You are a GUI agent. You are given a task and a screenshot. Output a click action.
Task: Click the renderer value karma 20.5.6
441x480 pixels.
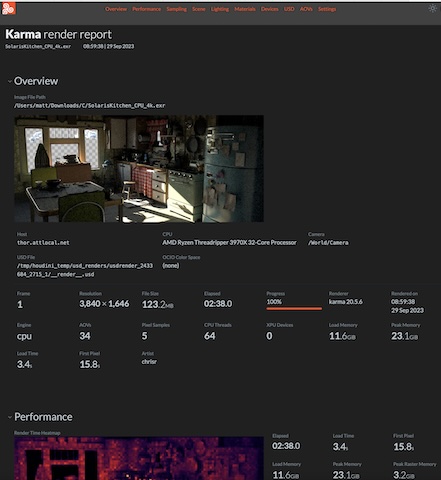pyautogui.click(x=345, y=302)
